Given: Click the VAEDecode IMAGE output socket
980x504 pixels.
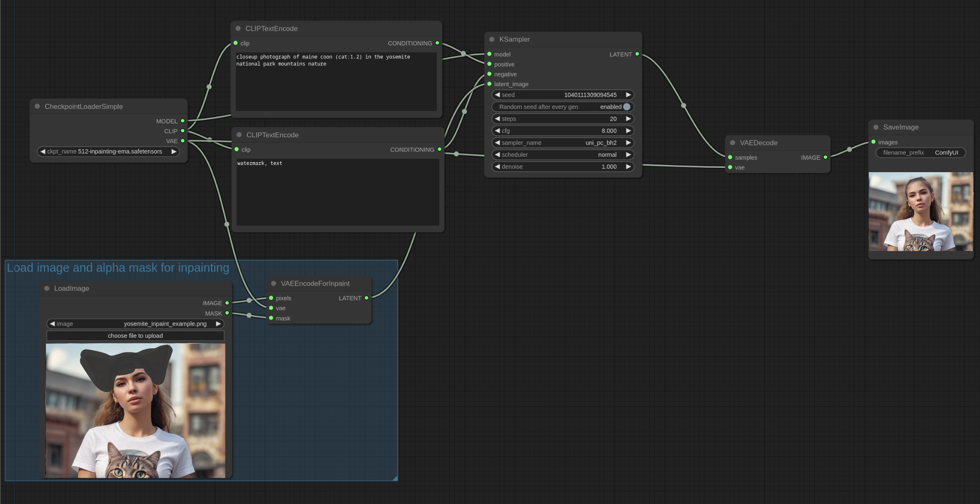Looking at the screenshot, I should click(825, 157).
